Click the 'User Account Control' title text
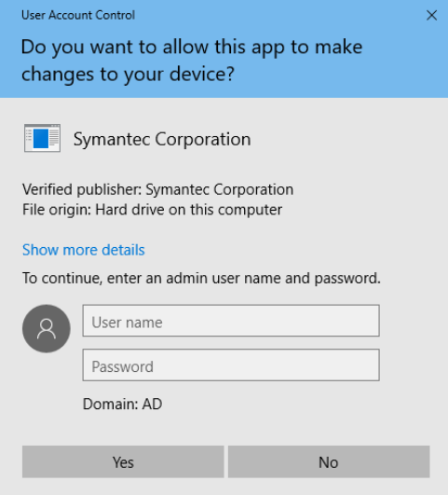 click(x=78, y=15)
